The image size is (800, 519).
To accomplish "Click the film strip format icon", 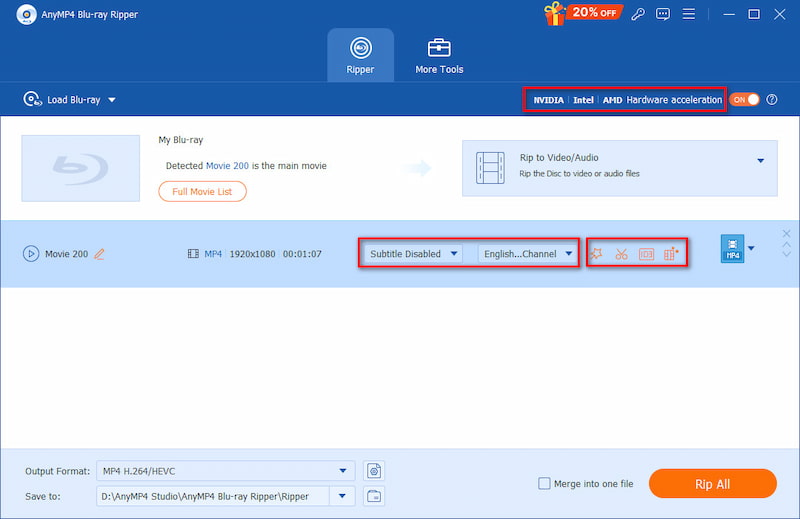I will [x=193, y=254].
